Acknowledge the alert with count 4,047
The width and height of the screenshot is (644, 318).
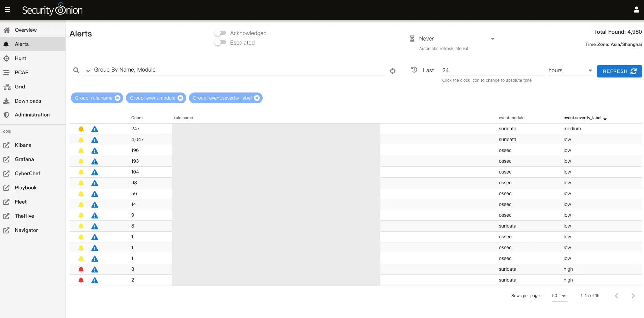tap(81, 140)
